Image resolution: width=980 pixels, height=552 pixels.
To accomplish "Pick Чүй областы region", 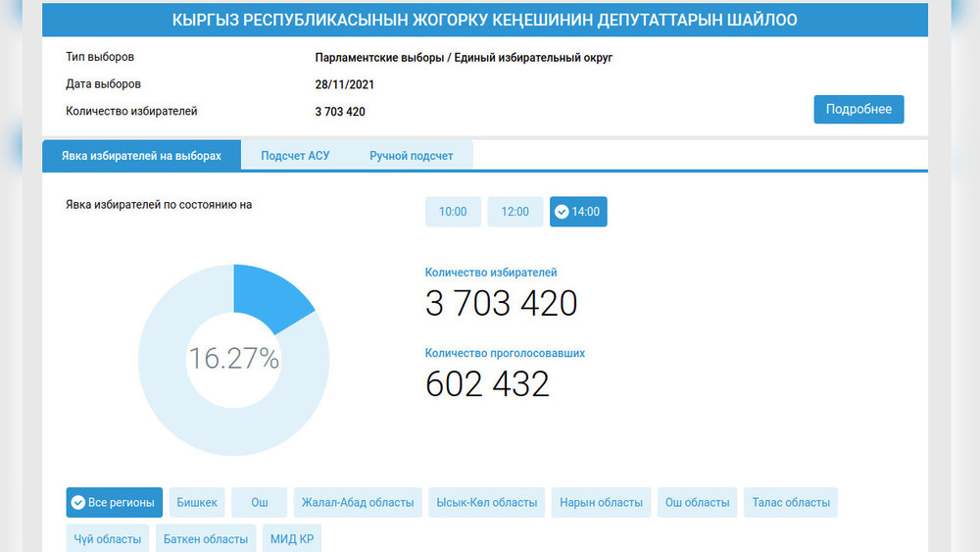I will tap(107, 539).
